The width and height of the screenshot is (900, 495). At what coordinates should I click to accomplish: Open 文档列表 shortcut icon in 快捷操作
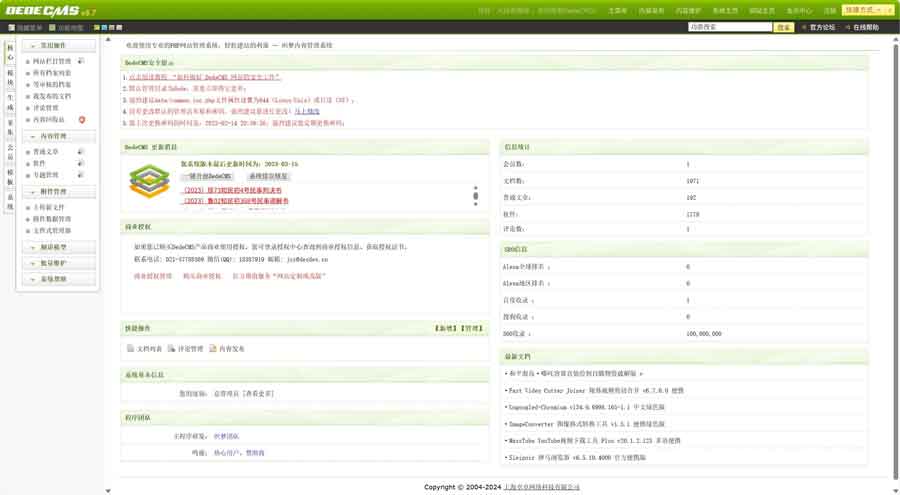pyautogui.click(x=130, y=349)
